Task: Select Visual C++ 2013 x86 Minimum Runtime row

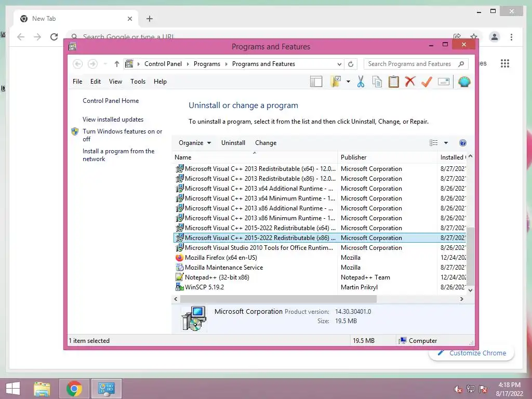Action: 320,218
